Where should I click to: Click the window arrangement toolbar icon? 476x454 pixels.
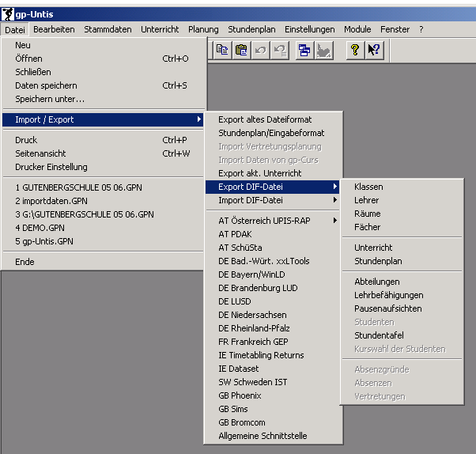[304, 50]
